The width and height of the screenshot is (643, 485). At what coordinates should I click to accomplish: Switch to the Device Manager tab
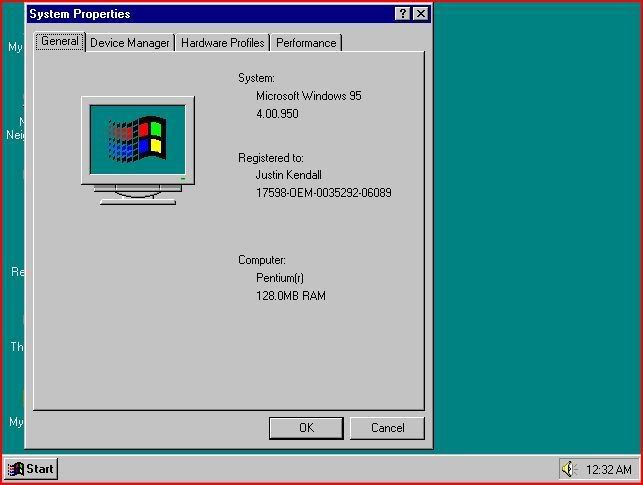click(130, 43)
